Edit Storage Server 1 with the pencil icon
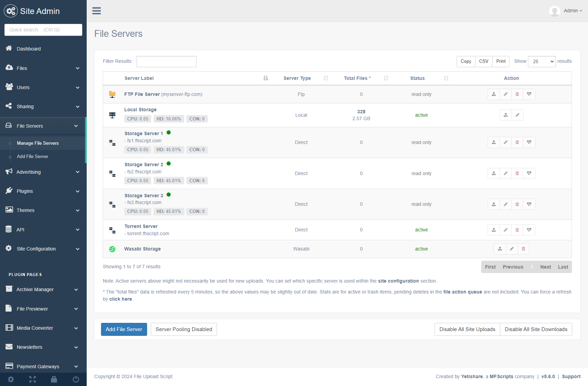588x386 pixels. [x=505, y=142]
